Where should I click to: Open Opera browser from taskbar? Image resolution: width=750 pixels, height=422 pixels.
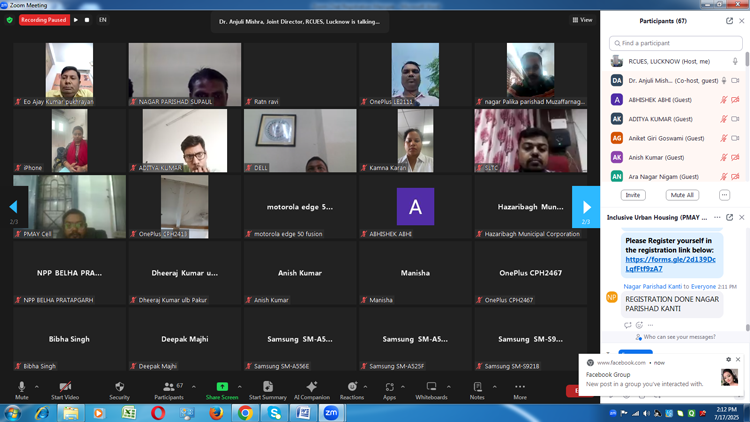[x=158, y=413]
